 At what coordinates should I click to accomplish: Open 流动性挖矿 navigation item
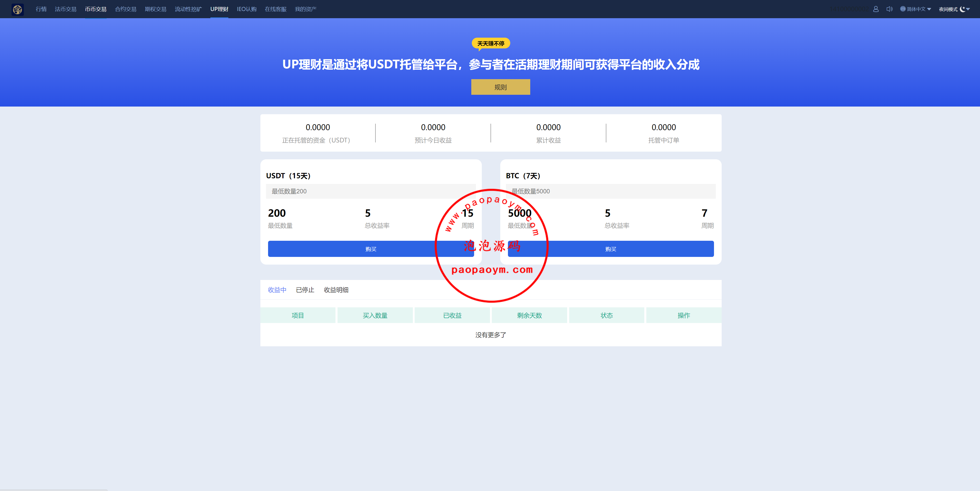pos(188,9)
